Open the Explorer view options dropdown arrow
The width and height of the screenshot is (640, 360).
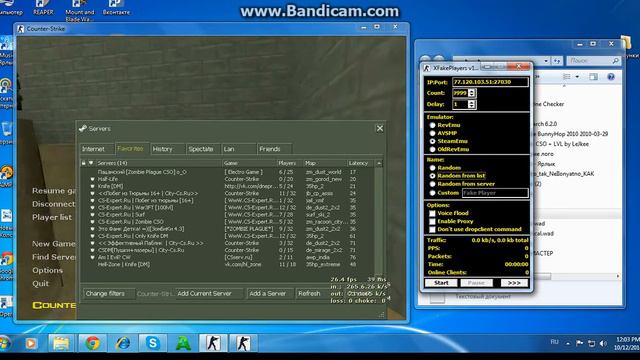577,77
